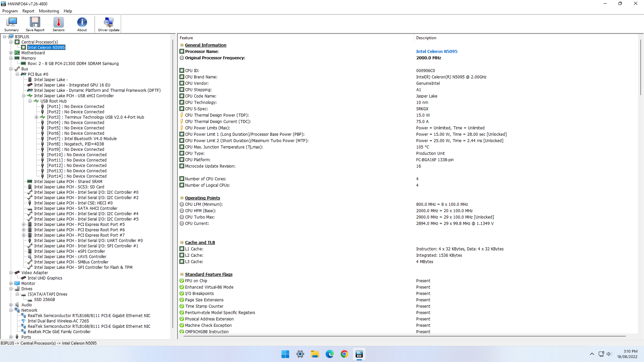
Task: Open the Summary toolbar icon
Action: [11, 24]
